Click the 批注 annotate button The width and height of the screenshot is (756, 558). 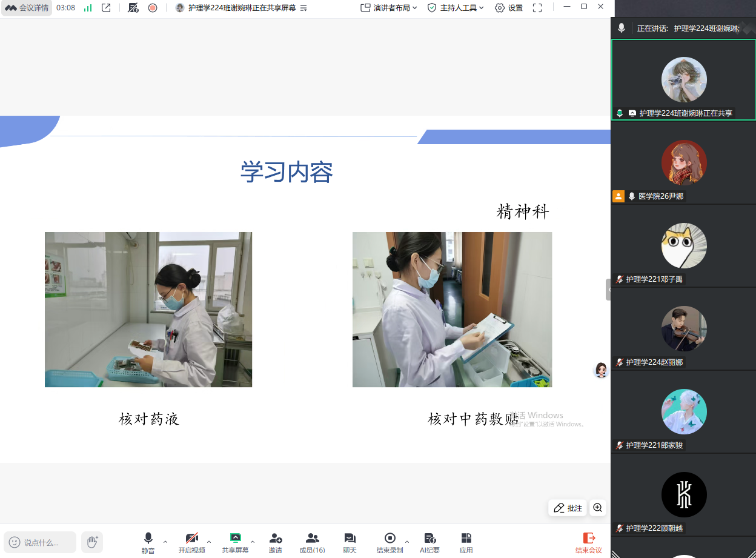coord(568,508)
